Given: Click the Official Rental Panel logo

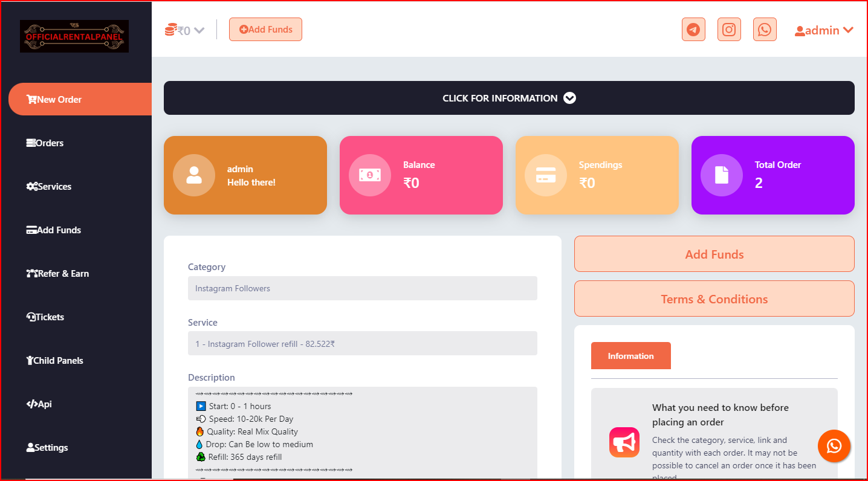Looking at the screenshot, I should pyautogui.click(x=74, y=36).
